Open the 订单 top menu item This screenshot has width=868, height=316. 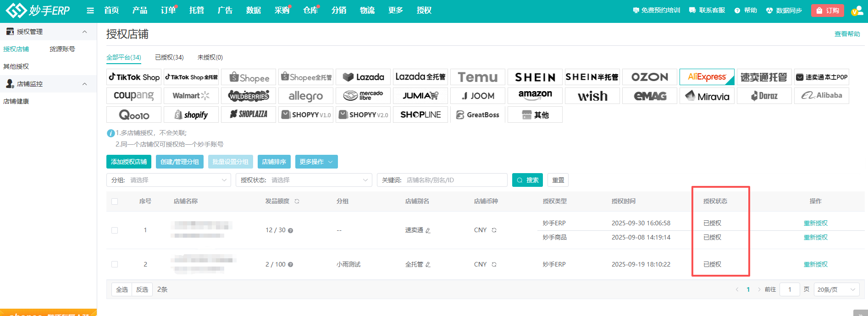coord(168,11)
